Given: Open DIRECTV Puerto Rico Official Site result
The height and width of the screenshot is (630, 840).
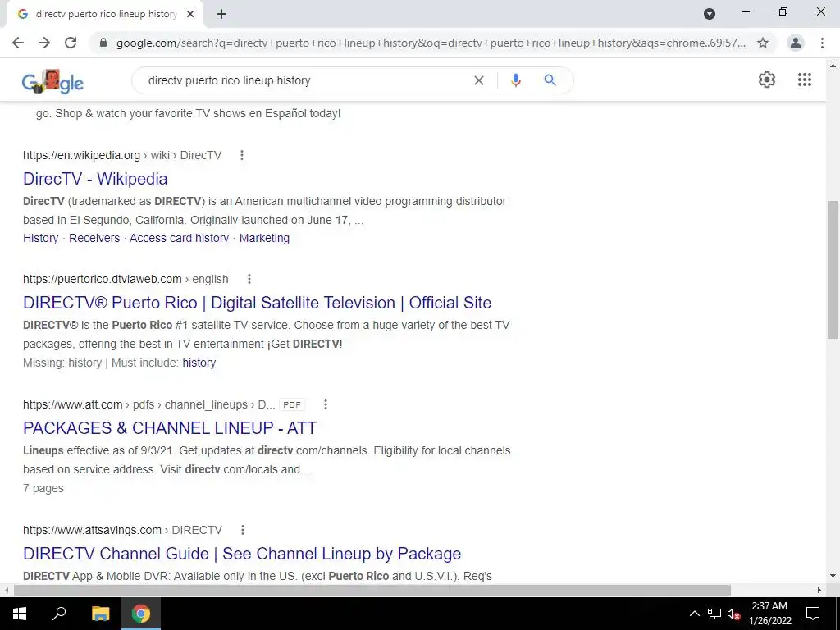Looking at the screenshot, I should [x=257, y=303].
